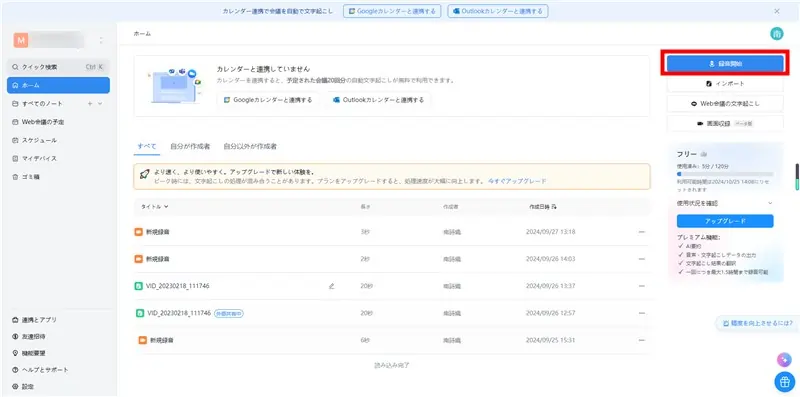Close the top calendar banner

pyautogui.click(x=777, y=11)
